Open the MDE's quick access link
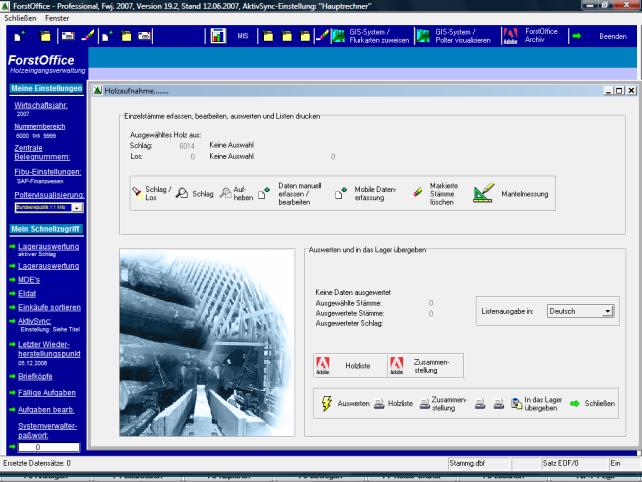Image resolution: width=642 pixels, height=482 pixels. [29, 280]
